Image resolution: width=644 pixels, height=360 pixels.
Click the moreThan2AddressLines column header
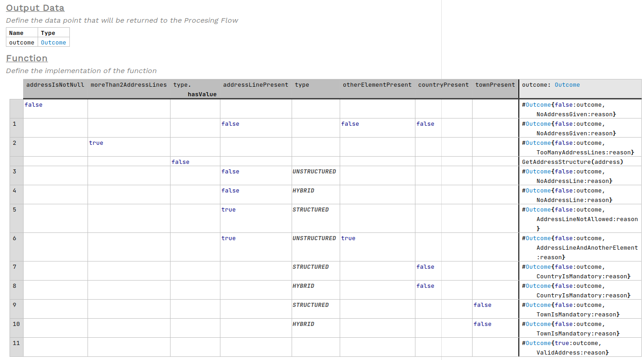coord(128,84)
